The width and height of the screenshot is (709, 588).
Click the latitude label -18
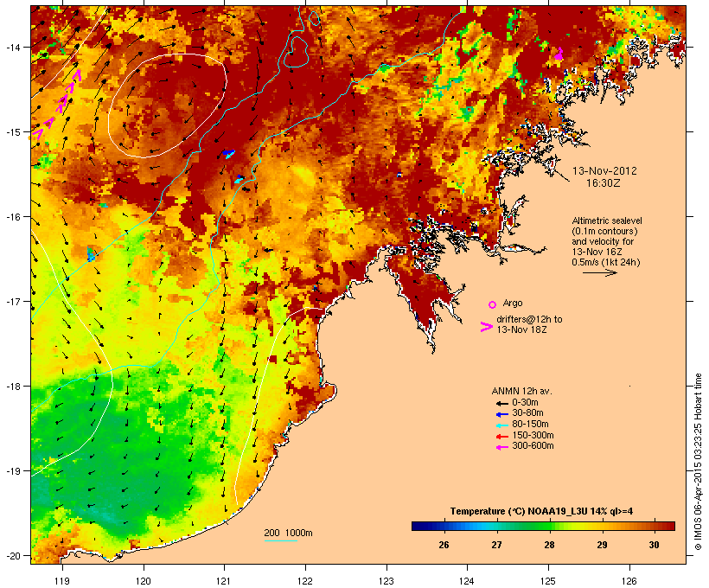pos(13,387)
